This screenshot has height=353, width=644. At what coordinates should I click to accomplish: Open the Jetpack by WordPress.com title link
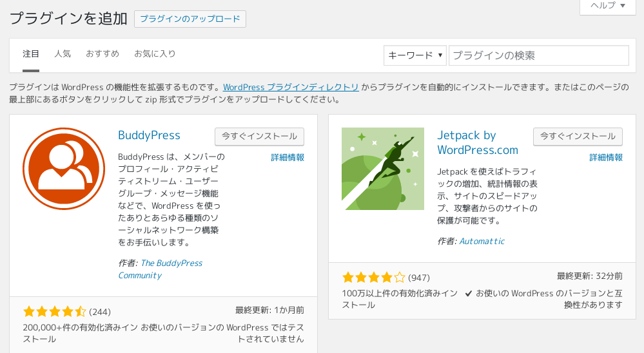478,142
